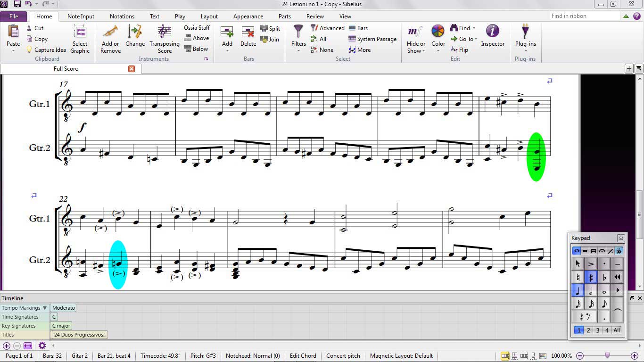The height and width of the screenshot is (362, 644).
Task: Select voice 2 on the Keypad
Action: (588, 330)
